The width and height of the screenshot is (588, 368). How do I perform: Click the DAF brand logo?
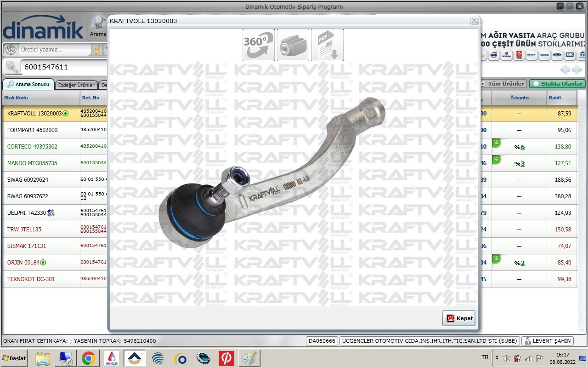coord(532,55)
